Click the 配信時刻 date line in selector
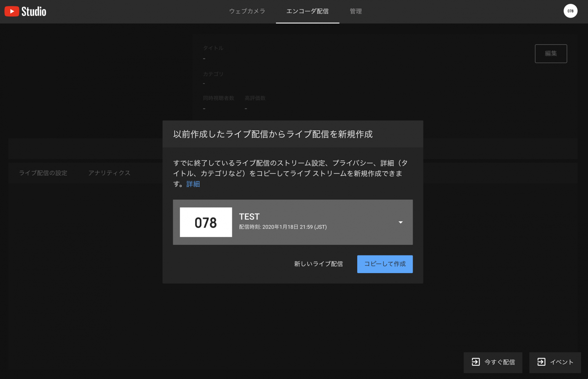Image resolution: width=588 pixels, height=379 pixels. pyautogui.click(x=283, y=227)
